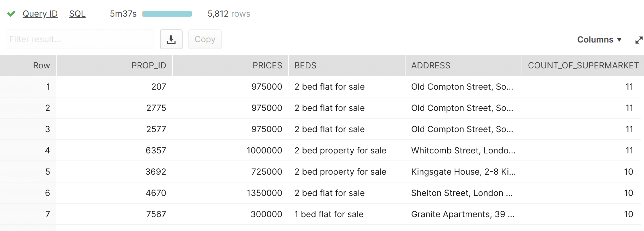Click the query duration progress bar
Image resolution: width=644 pixels, height=231 pixels.
pyautogui.click(x=167, y=14)
